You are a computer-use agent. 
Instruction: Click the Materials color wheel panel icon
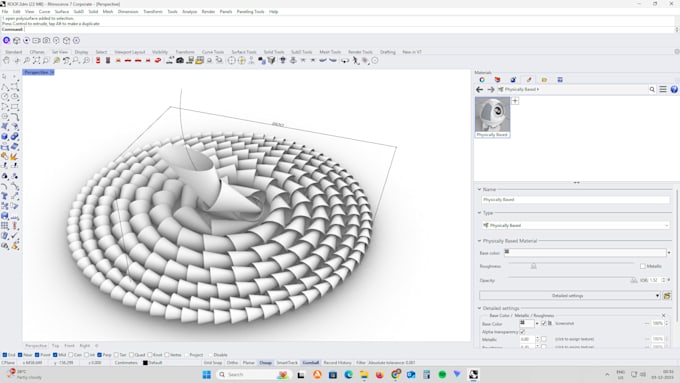[x=482, y=79]
